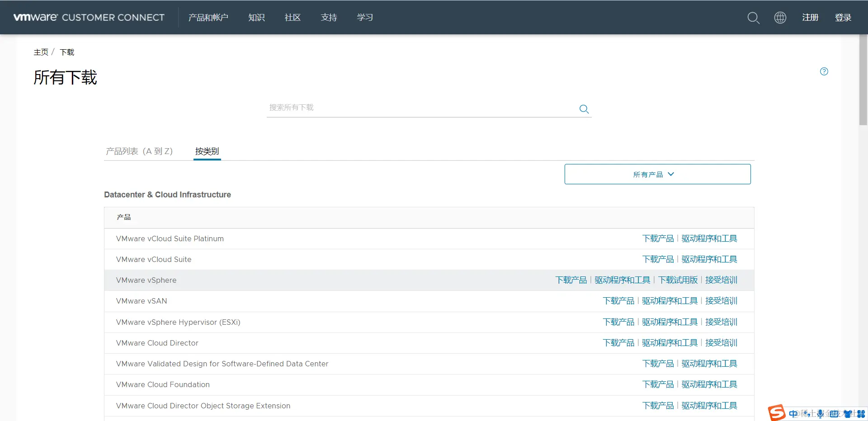868x421 pixels.
Task: Select VMware Cloud Director product name
Action: pyautogui.click(x=157, y=343)
